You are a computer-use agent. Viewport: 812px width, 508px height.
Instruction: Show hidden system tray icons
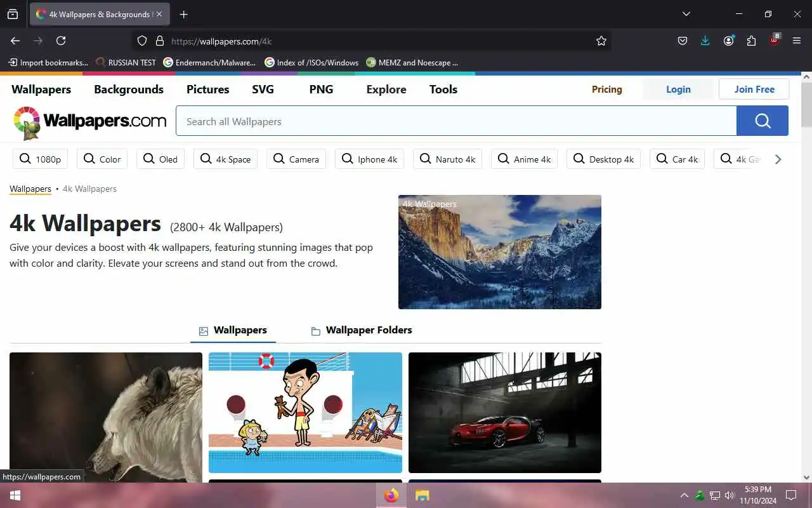[x=684, y=495]
